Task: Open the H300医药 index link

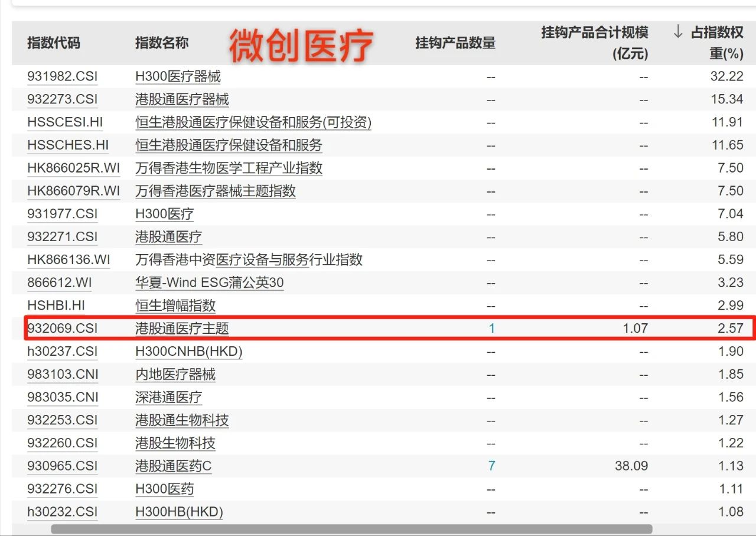Action: [x=164, y=489]
